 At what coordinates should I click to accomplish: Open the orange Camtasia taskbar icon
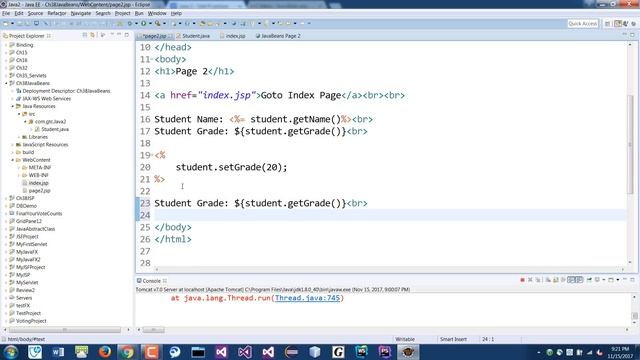tap(151, 352)
